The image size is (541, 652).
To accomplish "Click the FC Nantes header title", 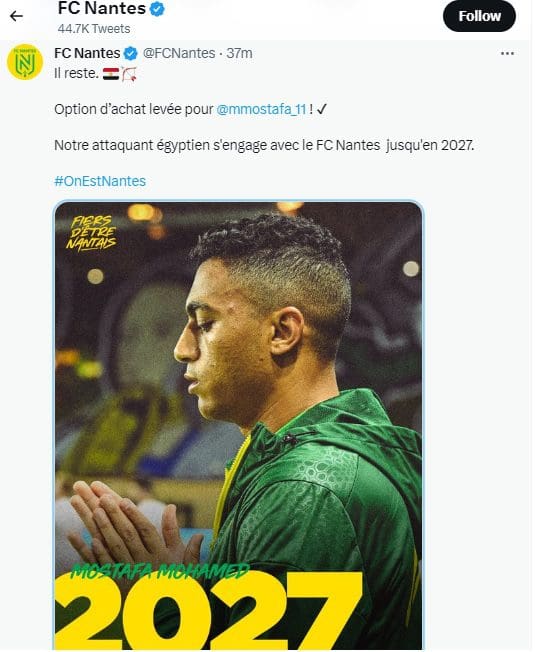I will 102,8.
